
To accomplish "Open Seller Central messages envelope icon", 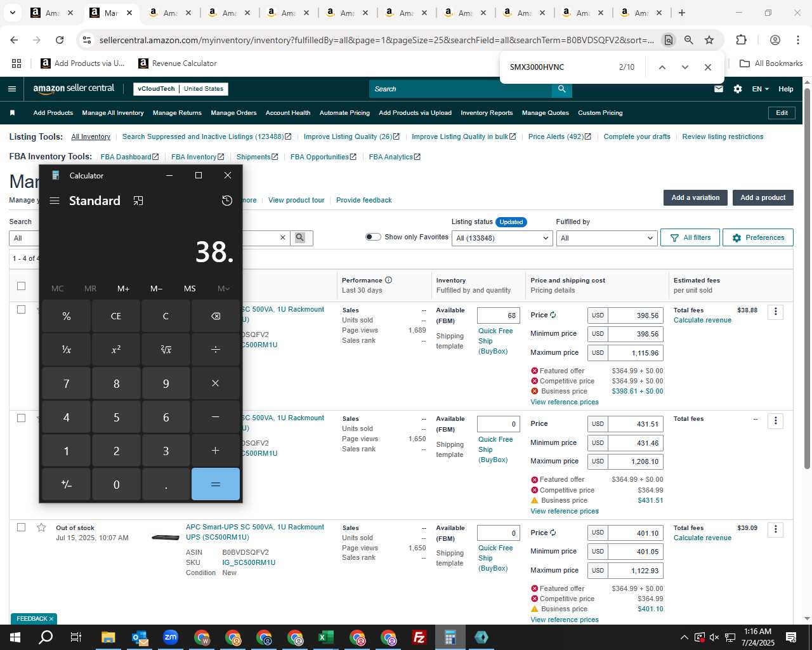I will [x=719, y=89].
